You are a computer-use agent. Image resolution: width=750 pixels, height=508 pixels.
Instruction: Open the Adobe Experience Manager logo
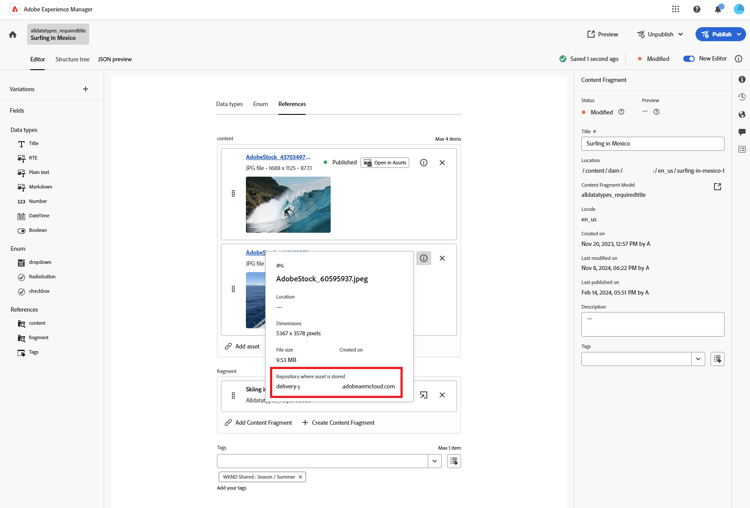15,9
